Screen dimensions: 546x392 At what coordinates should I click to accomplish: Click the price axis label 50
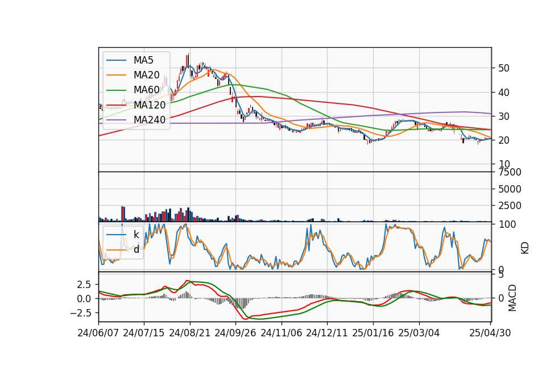tap(503, 68)
